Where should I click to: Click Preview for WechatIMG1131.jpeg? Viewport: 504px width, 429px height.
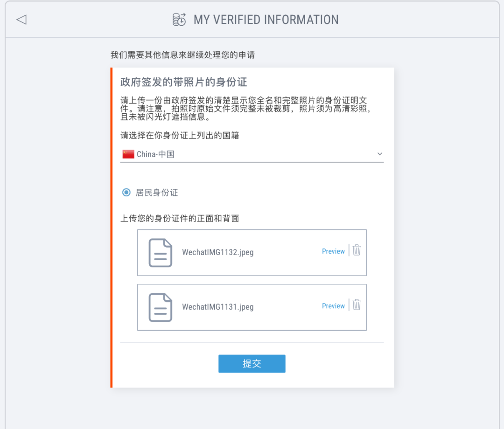333,305
